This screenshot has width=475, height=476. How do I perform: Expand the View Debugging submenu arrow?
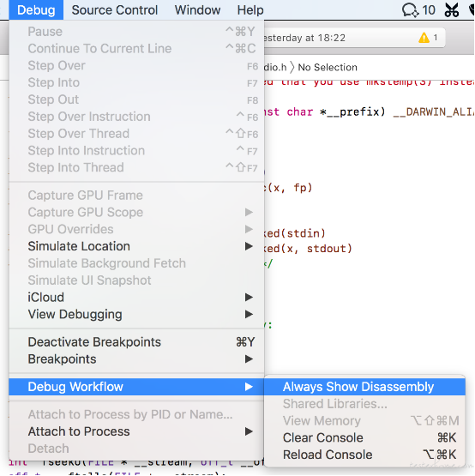coord(249,314)
